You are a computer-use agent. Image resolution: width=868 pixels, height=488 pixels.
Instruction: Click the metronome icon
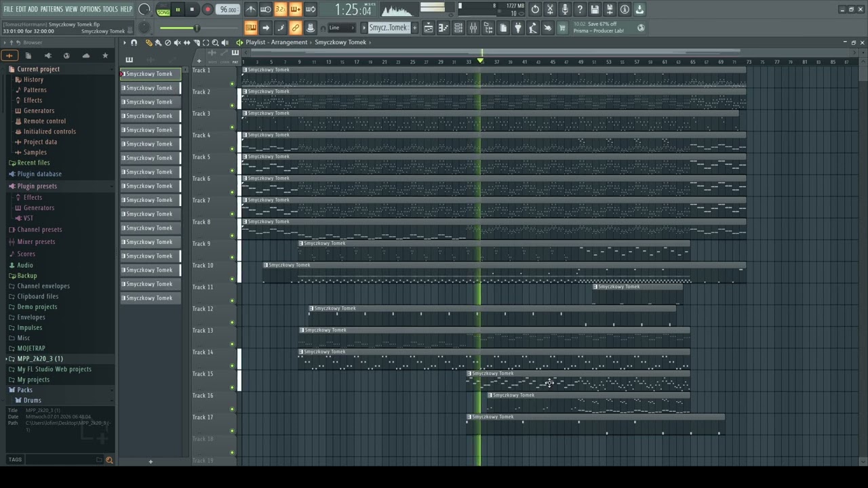pos(251,9)
